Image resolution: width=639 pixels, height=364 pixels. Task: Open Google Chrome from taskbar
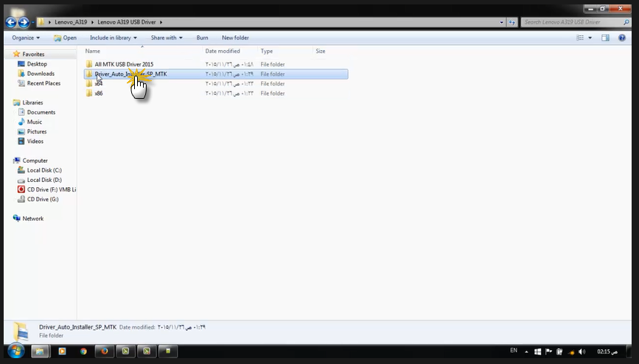[x=83, y=351]
